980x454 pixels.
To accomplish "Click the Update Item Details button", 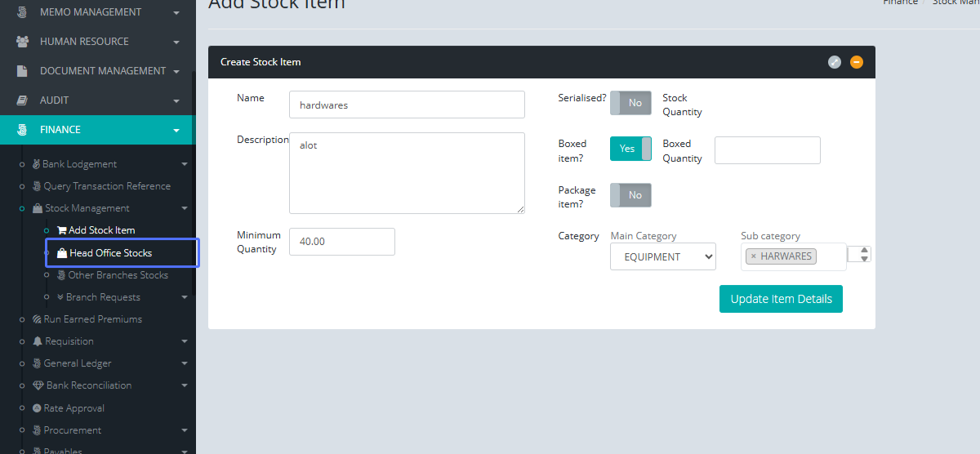I will [x=781, y=299].
